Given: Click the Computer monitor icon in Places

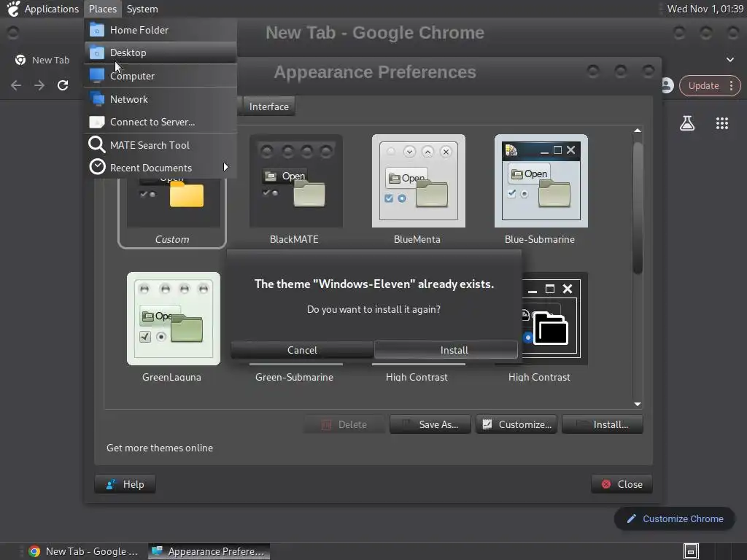Looking at the screenshot, I should [97, 76].
